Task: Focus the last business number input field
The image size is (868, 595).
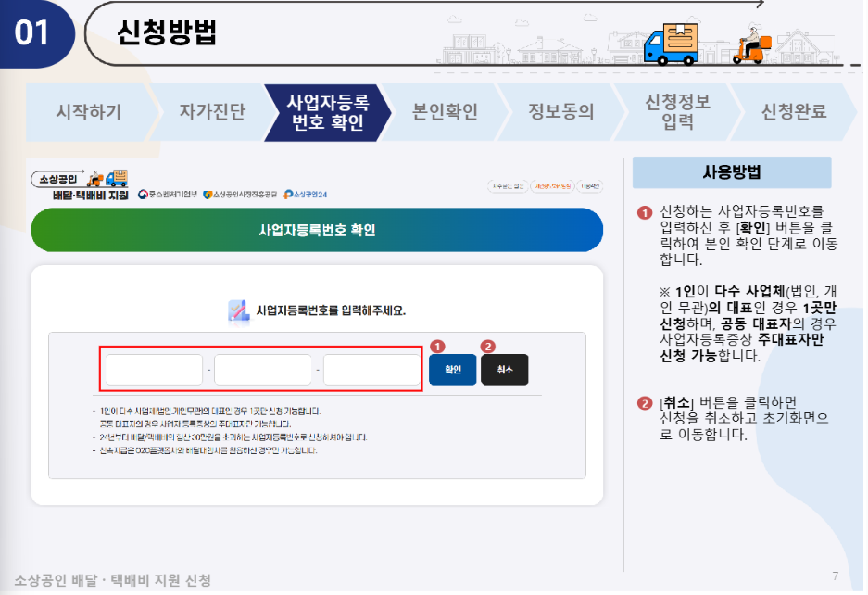Action: 372,370
